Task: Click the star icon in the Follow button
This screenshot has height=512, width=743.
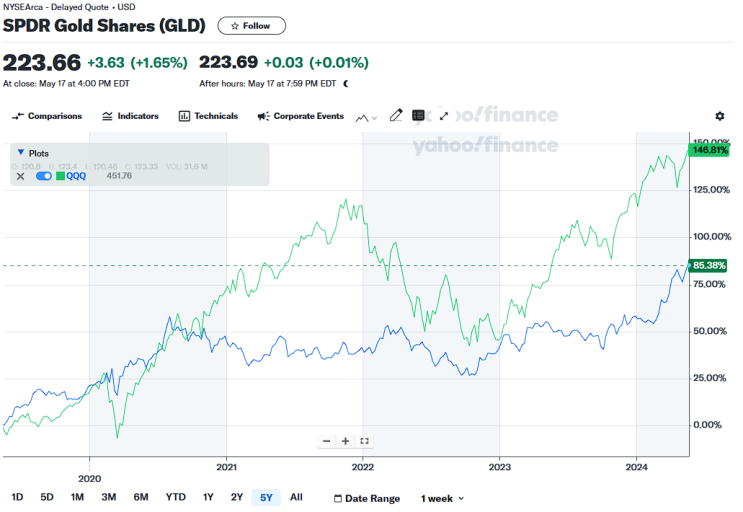Action: (x=235, y=26)
